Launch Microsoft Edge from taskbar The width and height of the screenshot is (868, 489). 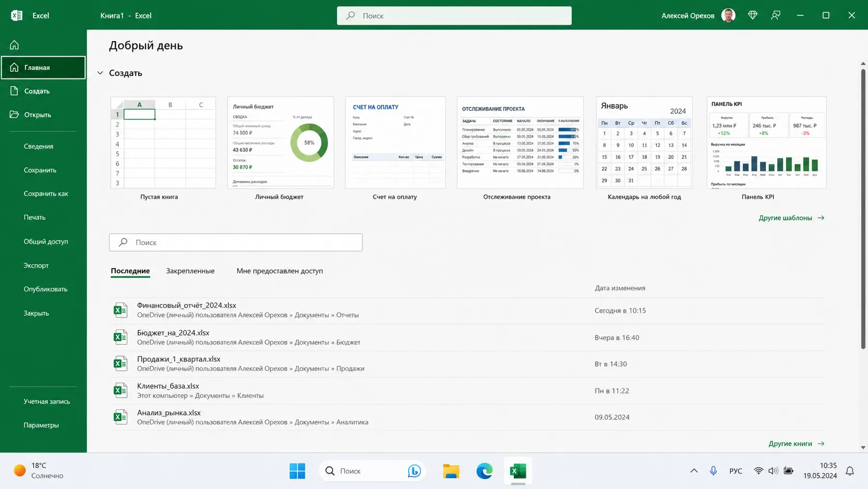coord(484,471)
